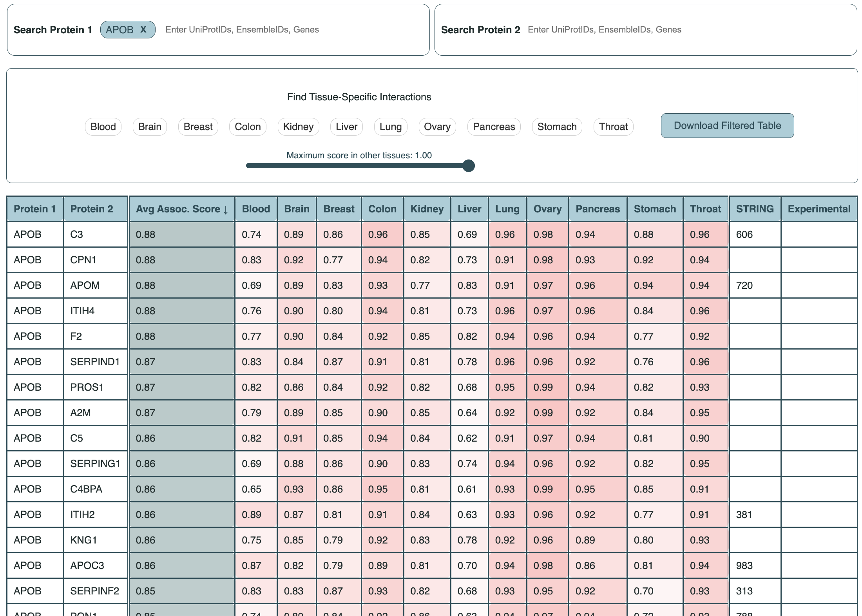Click Download Filtered Table button

click(727, 125)
